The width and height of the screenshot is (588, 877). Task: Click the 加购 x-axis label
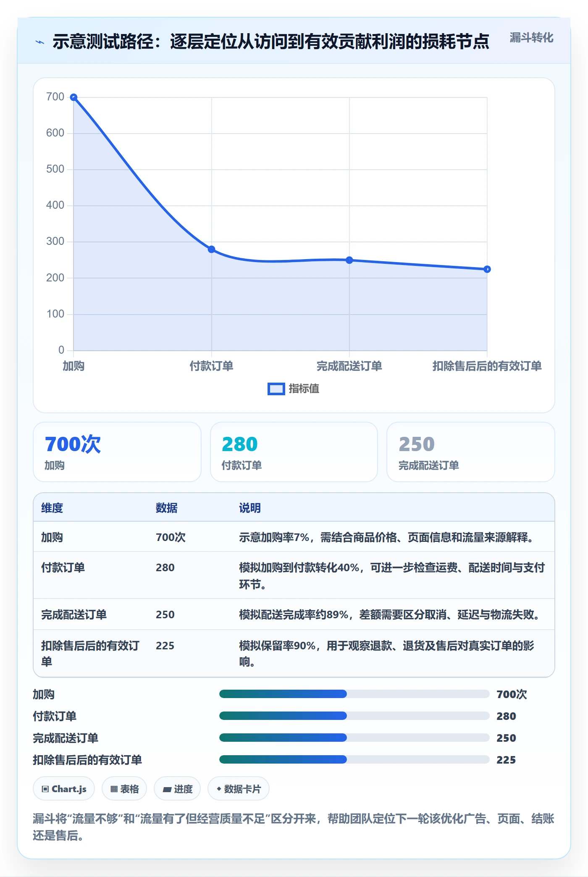[x=73, y=366]
